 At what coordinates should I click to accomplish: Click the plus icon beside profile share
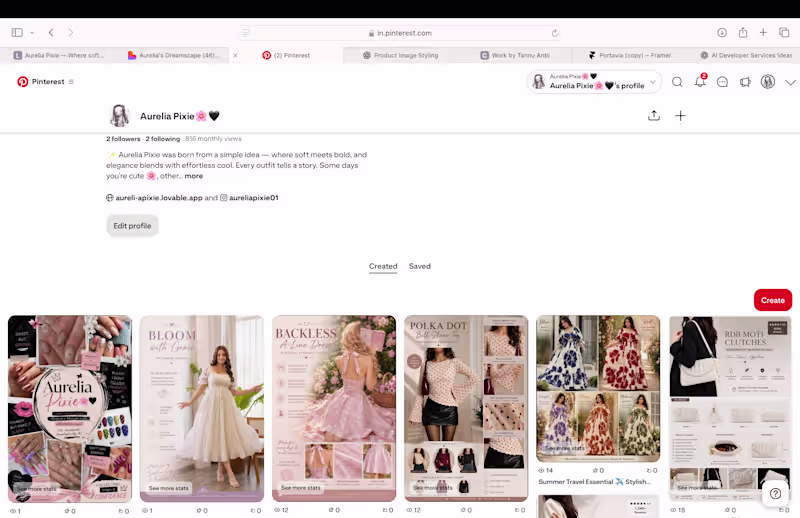(x=681, y=116)
